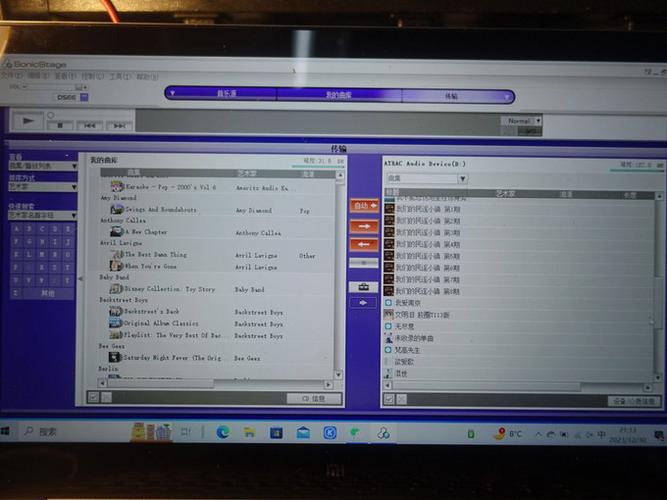Stop playback with the Stop button
The height and width of the screenshot is (500, 667).
60,126
